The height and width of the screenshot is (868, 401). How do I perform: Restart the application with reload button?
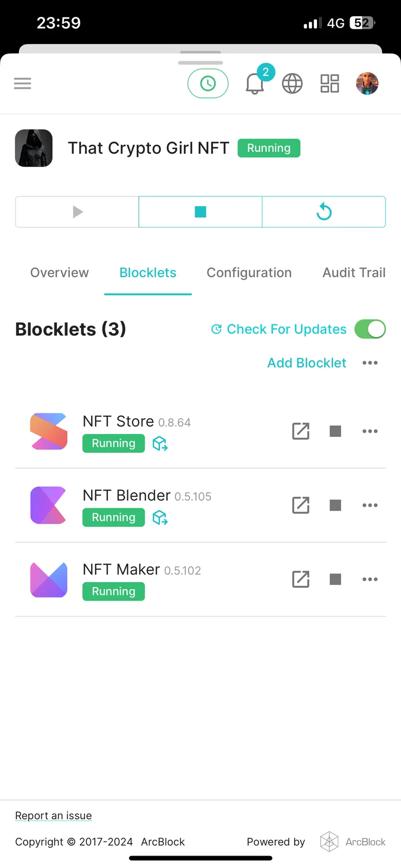click(x=324, y=212)
